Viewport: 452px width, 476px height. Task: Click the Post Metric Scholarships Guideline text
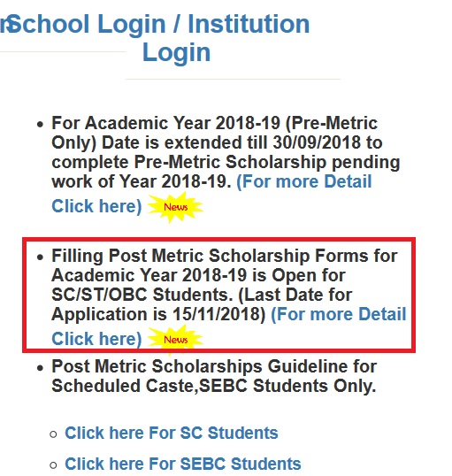click(214, 376)
